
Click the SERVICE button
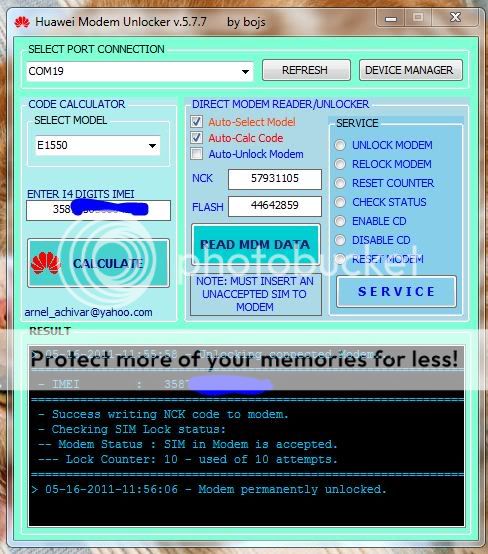(396, 291)
